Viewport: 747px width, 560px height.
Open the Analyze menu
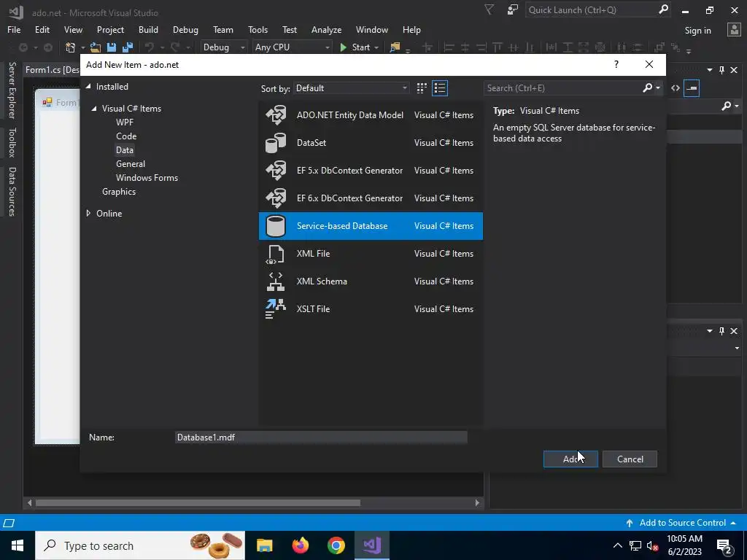[x=326, y=29]
